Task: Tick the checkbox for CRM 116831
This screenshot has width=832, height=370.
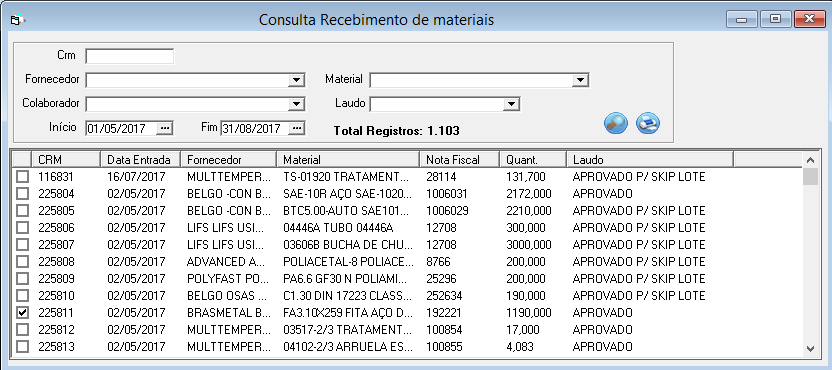Action: point(22,177)
